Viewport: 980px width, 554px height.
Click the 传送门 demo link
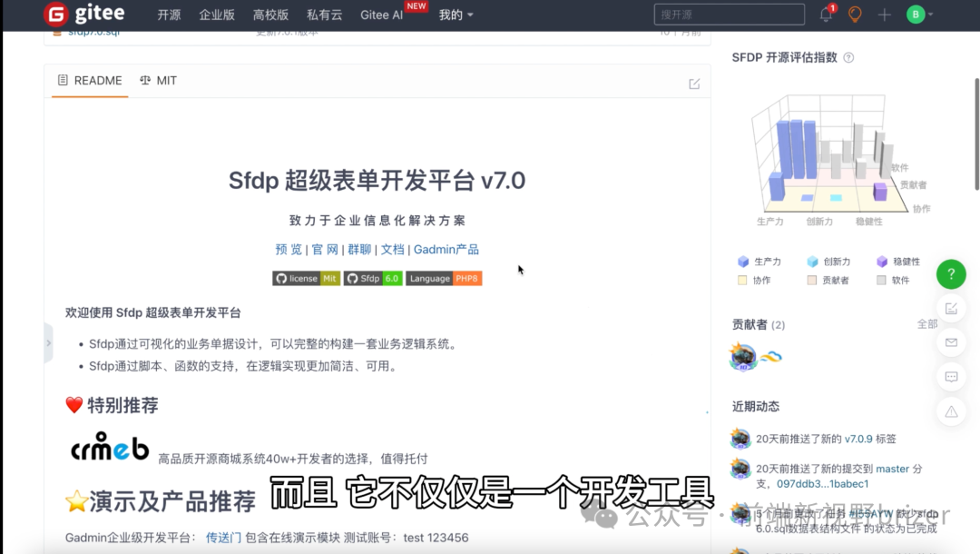(223, 537)
